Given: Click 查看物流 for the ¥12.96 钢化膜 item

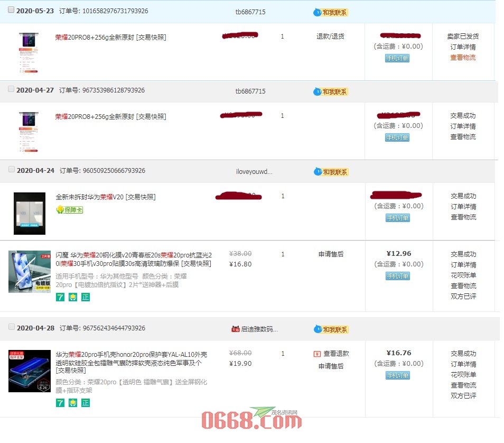Looking at the screenshot, I should (463, 285).
